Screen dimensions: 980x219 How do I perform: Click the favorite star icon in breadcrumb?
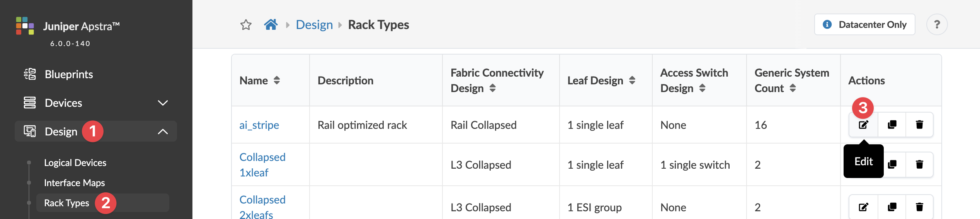[x=246, y=25]
